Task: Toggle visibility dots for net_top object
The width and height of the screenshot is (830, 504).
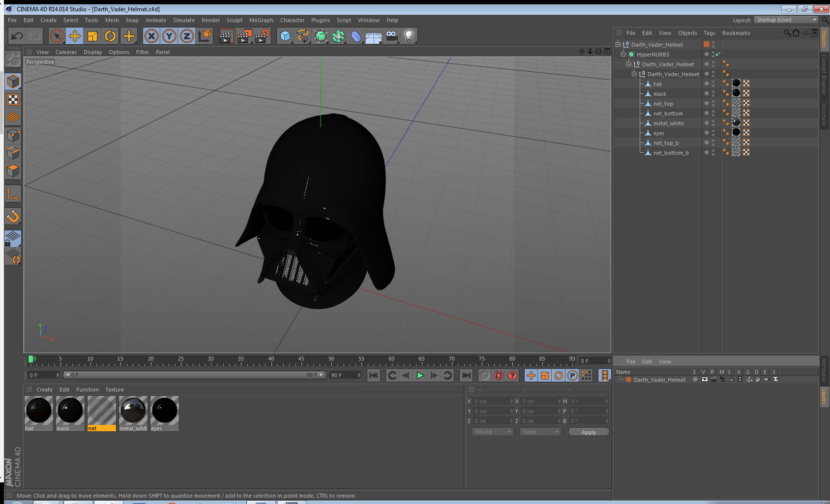Action: [x=713, y=104]
